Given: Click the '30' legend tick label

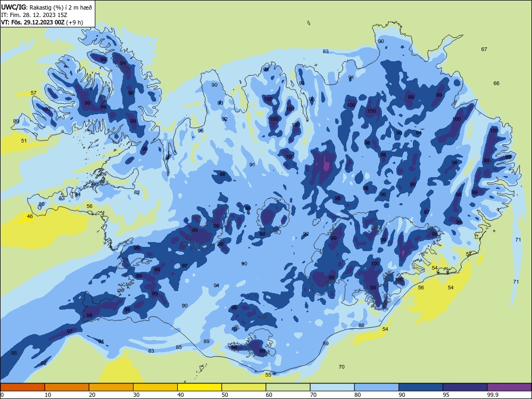Looking at the screenshot, I should [x=136, y=395].
